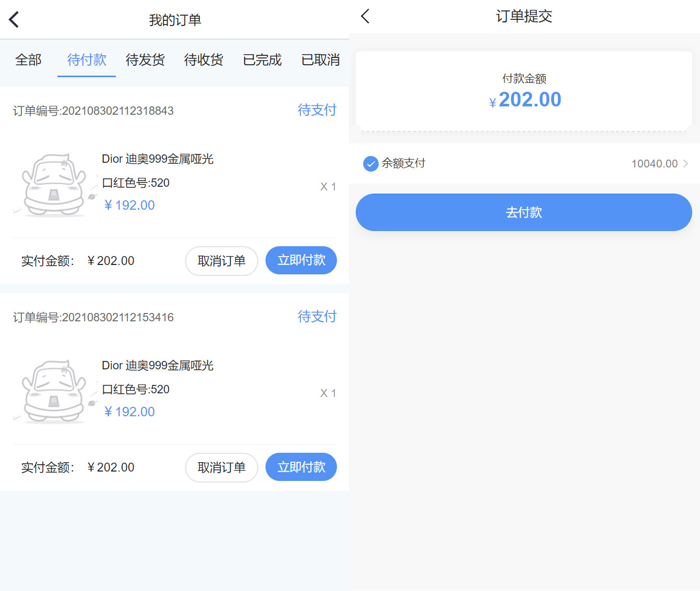
Task: Select the 余额支付 payment radio button
Action: 370,164
